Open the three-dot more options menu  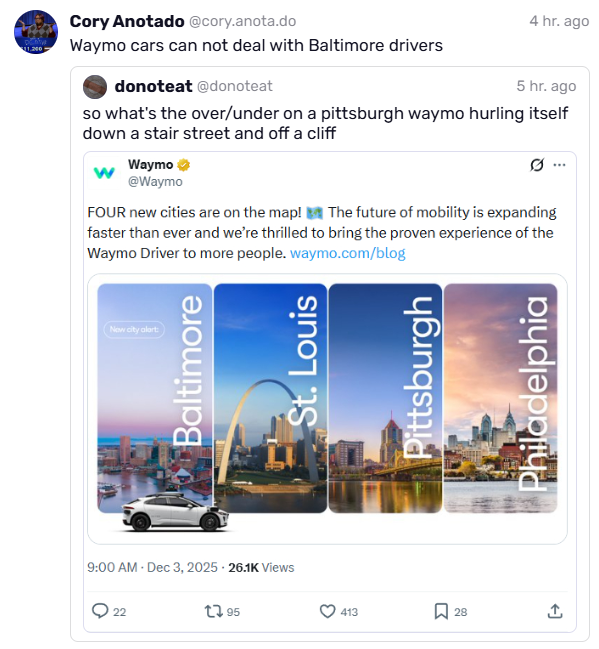click(559, 165)
